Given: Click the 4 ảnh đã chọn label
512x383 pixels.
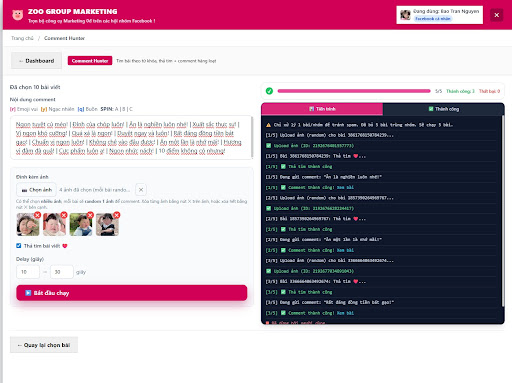Looking at the screenshot, I should coord(95,190).
